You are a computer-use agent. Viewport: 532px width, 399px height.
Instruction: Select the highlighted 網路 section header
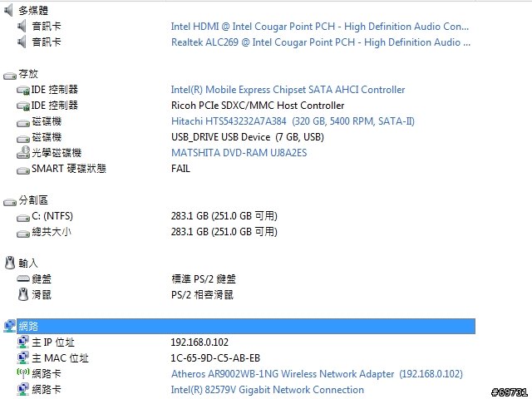[246, 326]
